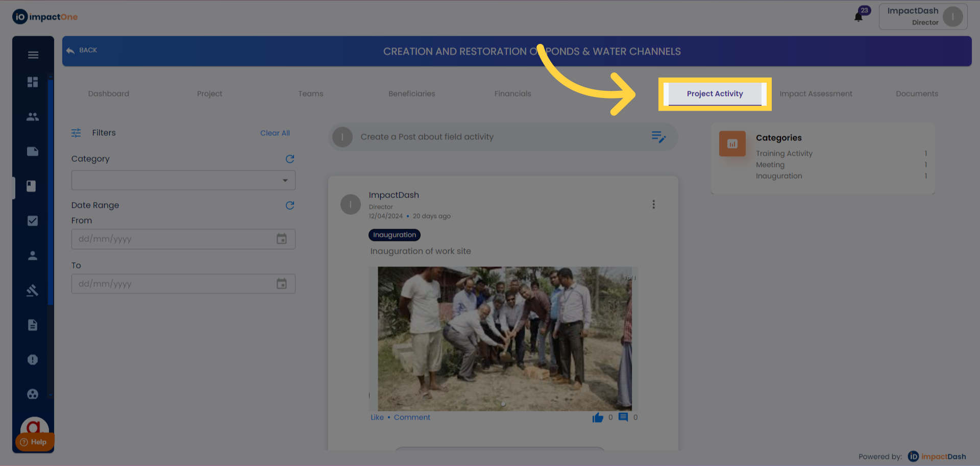Image resolution: width=980 pixels, height=466 pixels.
Task: Click the Like link under the post
Action: (x=377, y=418)
